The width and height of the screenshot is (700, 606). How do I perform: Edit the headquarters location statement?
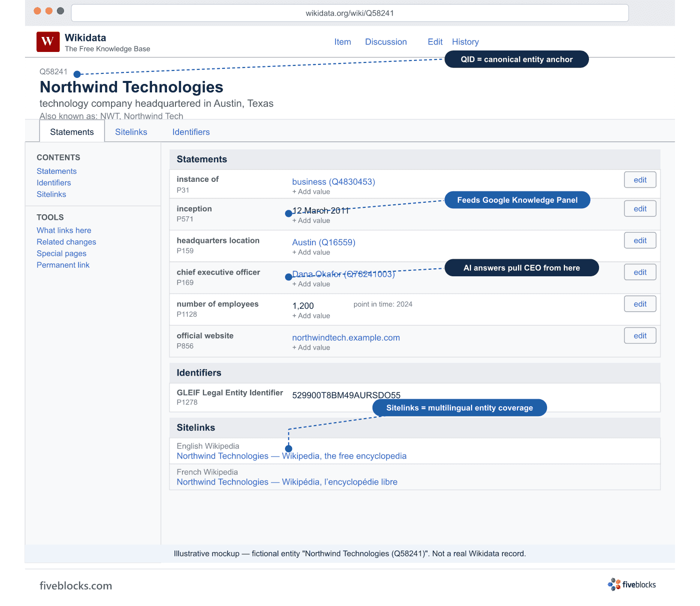tap(640, 240)
